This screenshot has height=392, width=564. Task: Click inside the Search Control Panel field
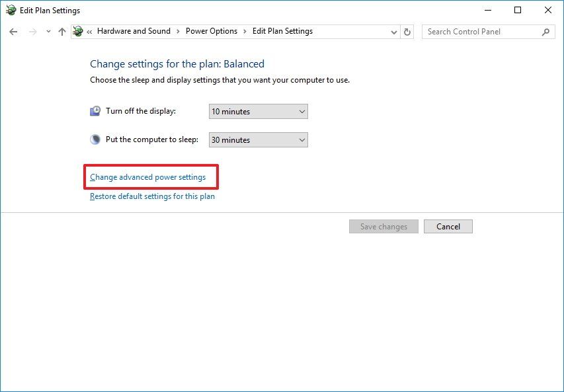[x=483, y=31]
